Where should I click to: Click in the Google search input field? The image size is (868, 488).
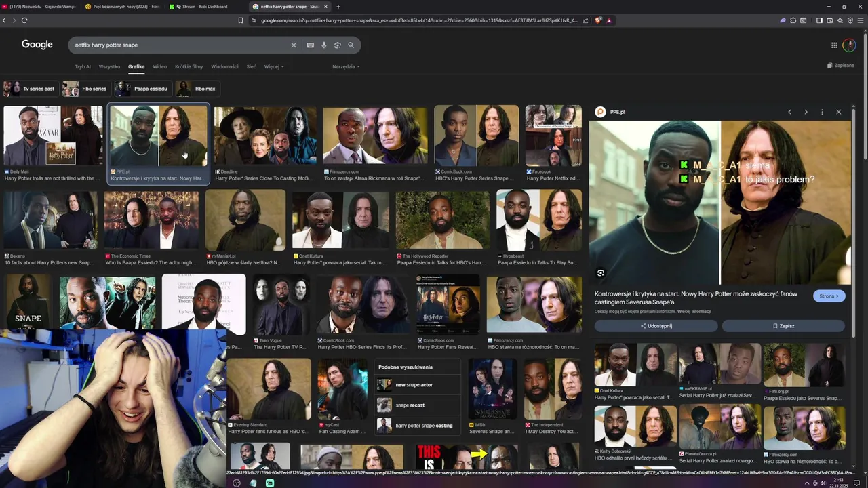tap(180, 45)
